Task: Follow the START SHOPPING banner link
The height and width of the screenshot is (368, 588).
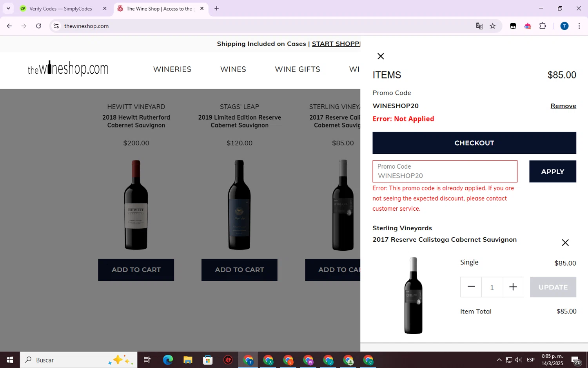Action: pos(336,44)
